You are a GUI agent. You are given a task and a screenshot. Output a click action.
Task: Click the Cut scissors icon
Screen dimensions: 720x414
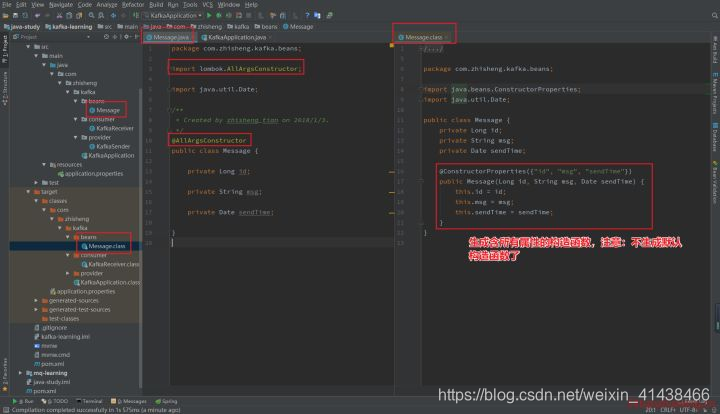(59, 16)
